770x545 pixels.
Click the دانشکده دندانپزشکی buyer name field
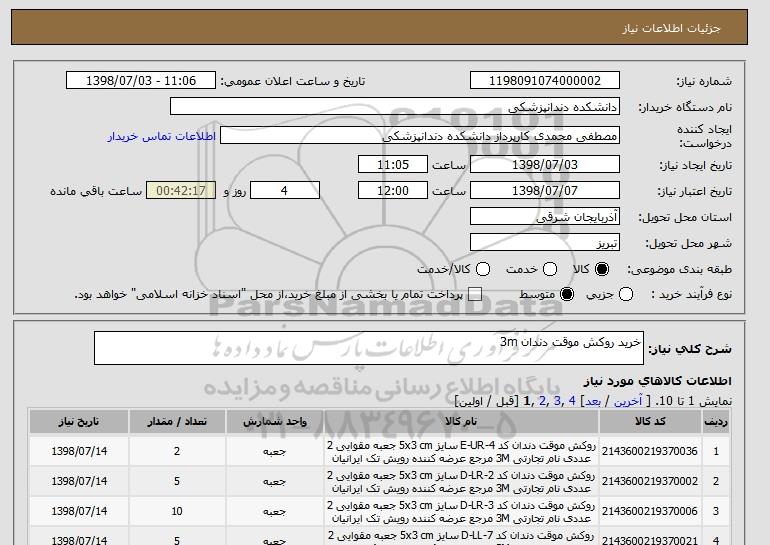click(x=395, y=107)
